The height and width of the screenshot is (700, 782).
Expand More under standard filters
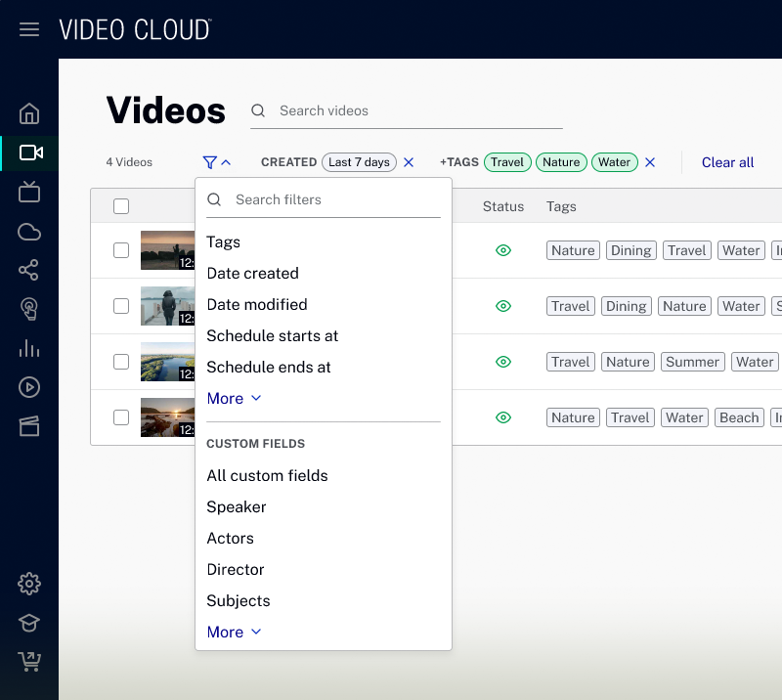234,398
